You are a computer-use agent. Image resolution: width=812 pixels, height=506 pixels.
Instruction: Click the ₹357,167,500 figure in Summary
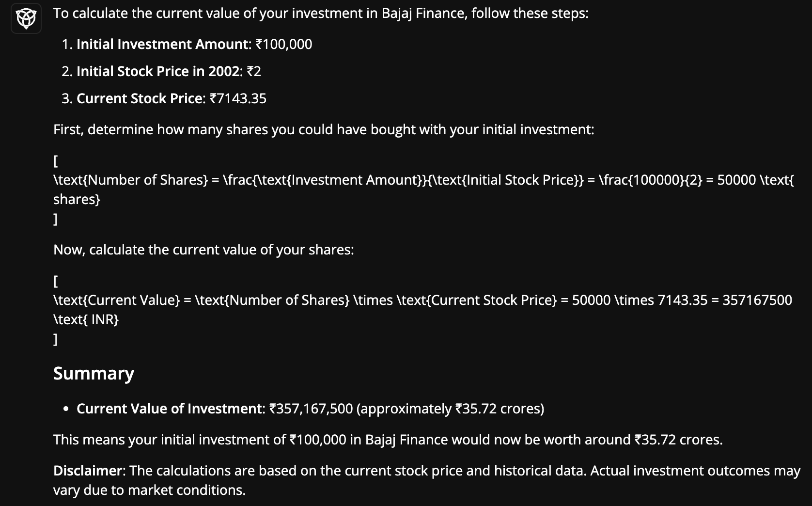tap(311, 409)
